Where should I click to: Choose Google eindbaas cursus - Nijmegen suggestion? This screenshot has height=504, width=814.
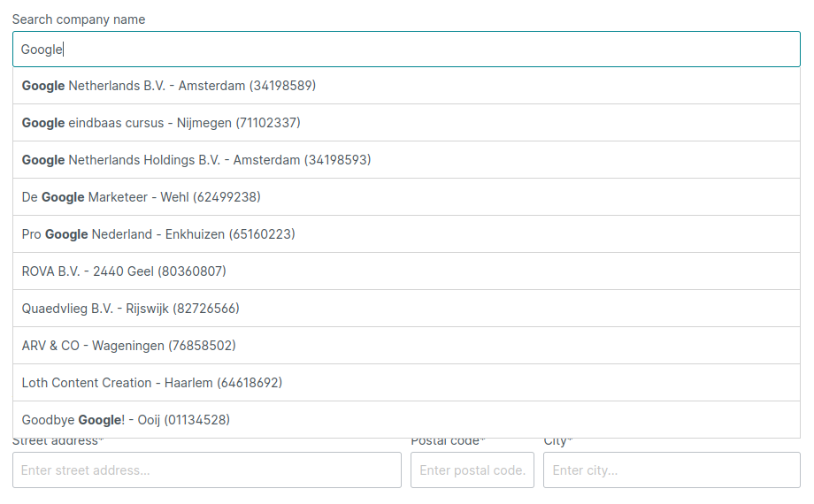406,123
